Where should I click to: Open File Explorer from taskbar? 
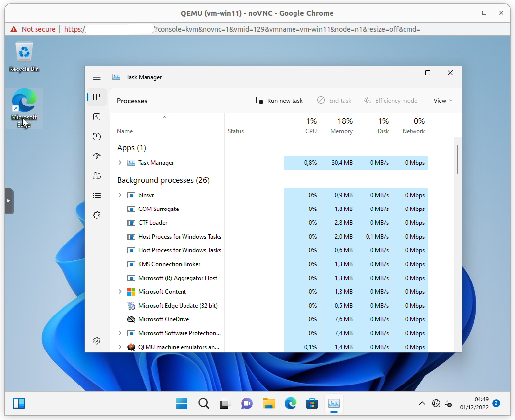[x=269, y=403]
